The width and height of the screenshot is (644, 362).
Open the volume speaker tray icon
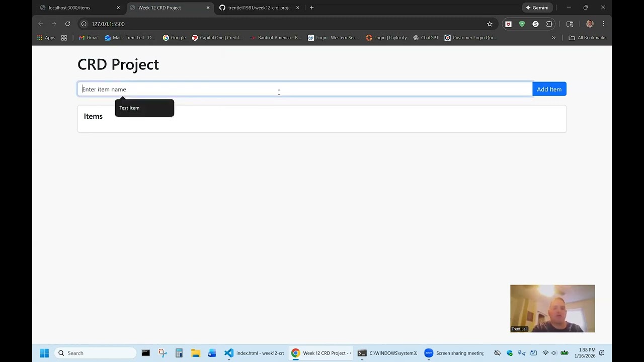[554, 353]
